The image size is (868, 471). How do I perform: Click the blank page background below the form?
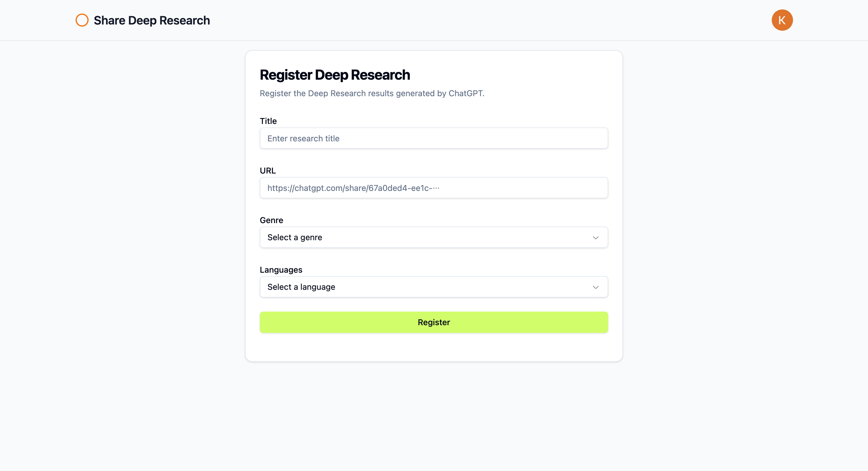tap(434, 418)
